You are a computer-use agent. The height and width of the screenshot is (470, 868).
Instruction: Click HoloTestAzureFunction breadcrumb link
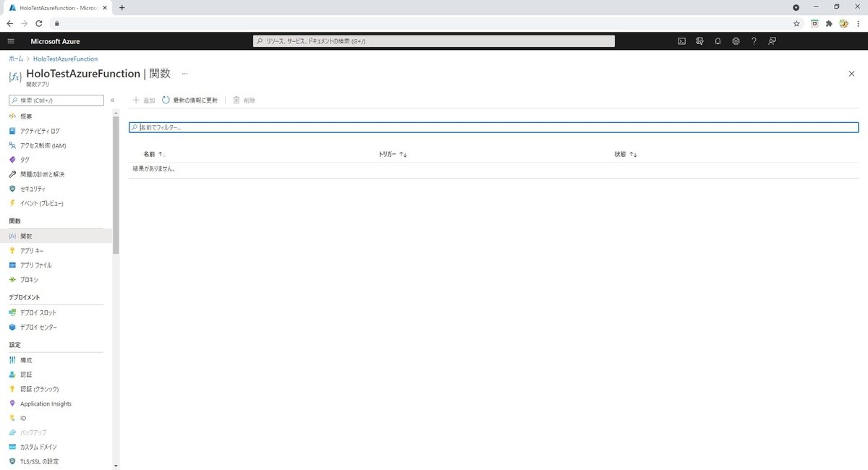(65, 59)
